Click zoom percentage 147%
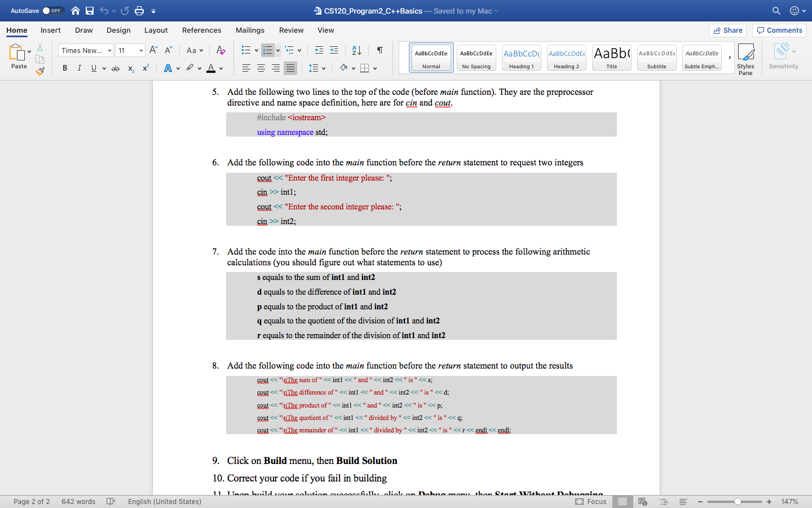The height and width of the screenshot is (508, 812). [x=789, y=501]
